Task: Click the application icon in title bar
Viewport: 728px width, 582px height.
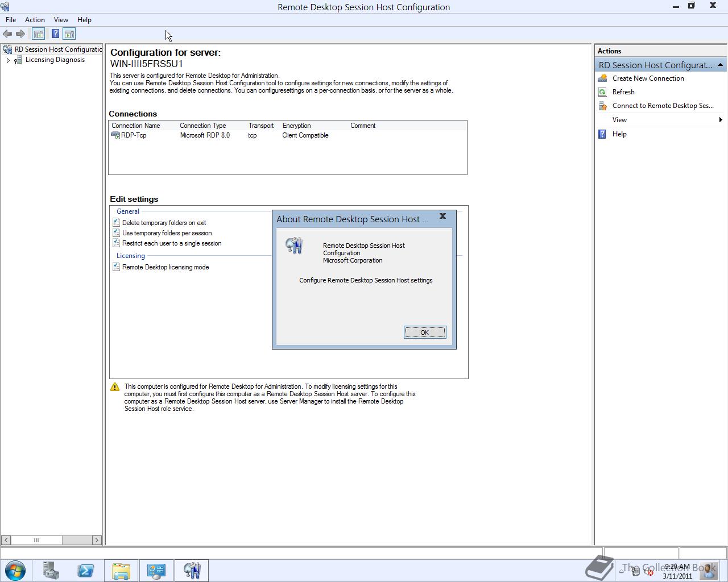Action: [x=6, y=7]
